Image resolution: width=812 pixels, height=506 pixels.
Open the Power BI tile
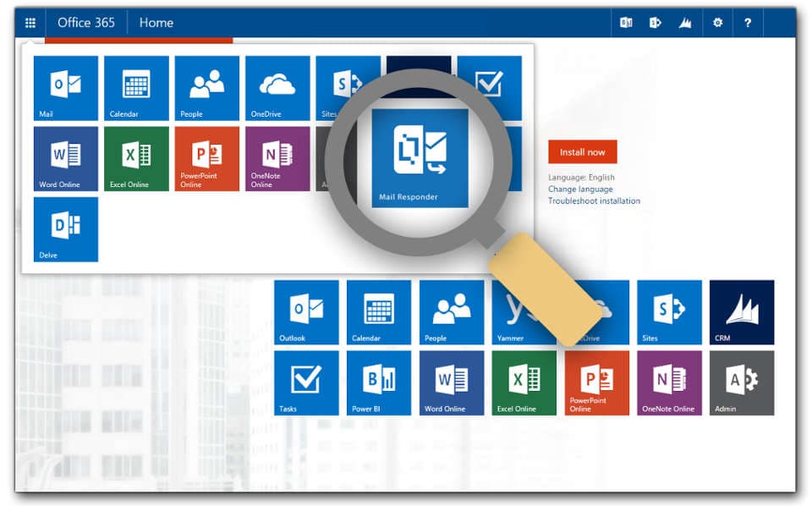[x=379, y=382]
